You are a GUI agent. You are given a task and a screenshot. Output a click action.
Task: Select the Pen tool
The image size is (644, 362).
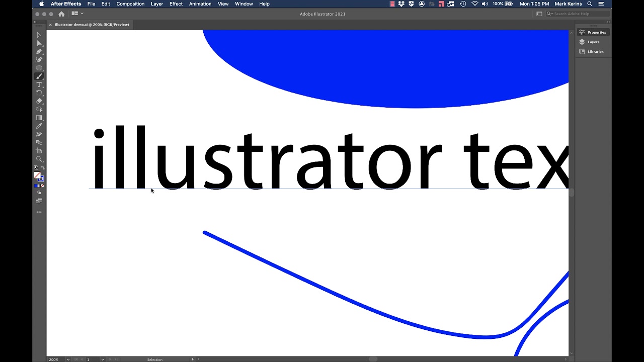[39, 52]
